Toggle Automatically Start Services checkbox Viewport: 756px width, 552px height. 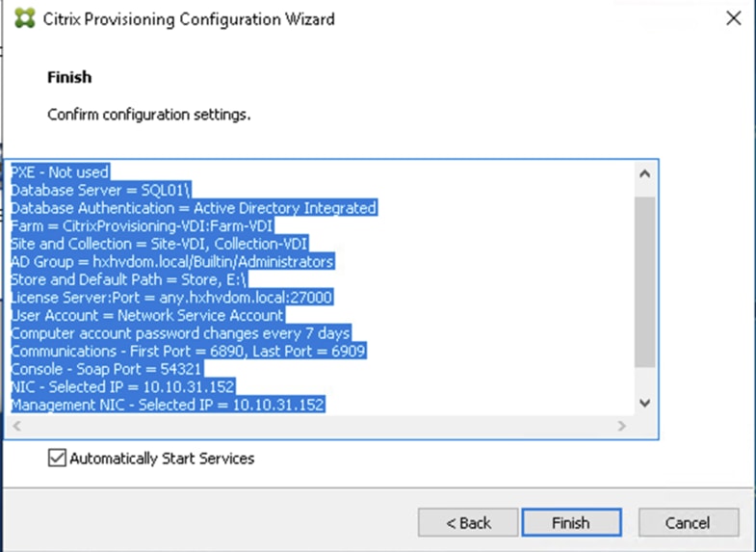(x=57, y=458)
